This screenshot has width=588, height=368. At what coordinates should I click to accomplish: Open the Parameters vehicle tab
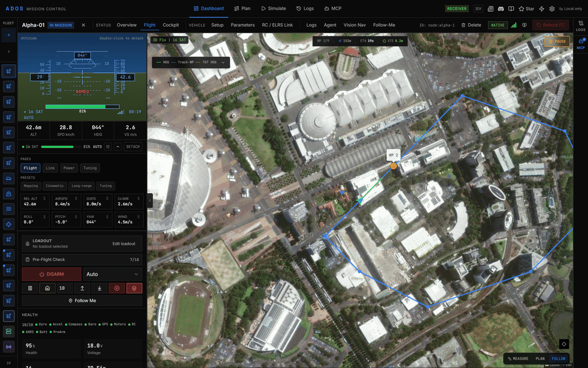point(243,25)
